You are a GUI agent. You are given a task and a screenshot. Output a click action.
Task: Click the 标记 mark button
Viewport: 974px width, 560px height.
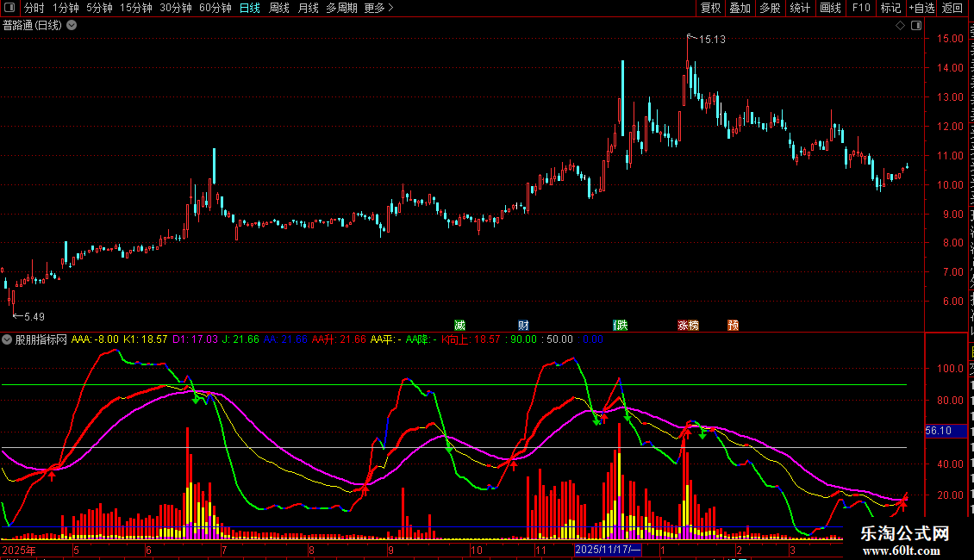890,8
